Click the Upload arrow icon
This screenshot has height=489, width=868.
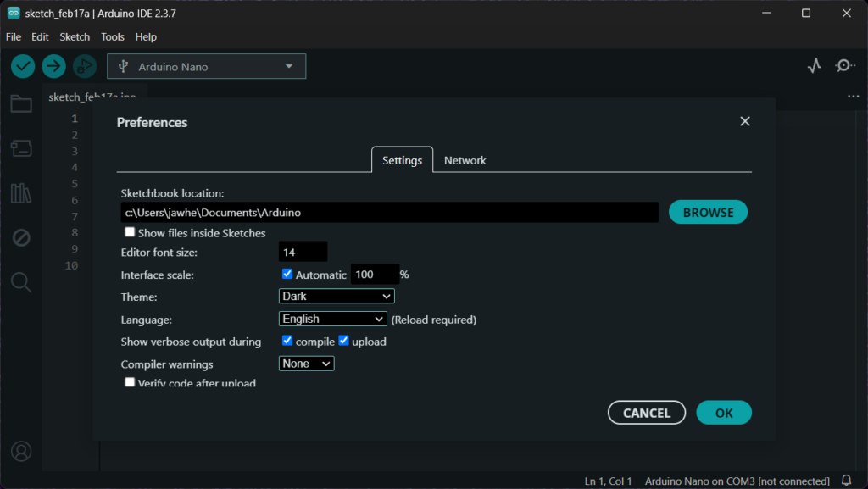(x=53, y=66)
